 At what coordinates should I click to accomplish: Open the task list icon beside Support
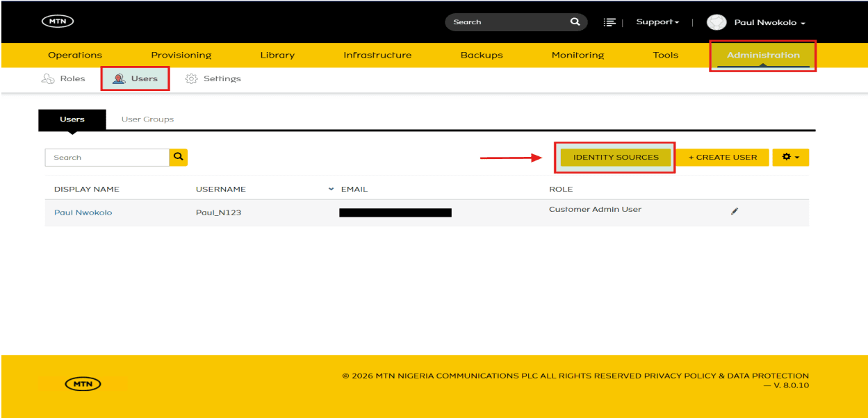pyautogui.click(x=609, y=22)
